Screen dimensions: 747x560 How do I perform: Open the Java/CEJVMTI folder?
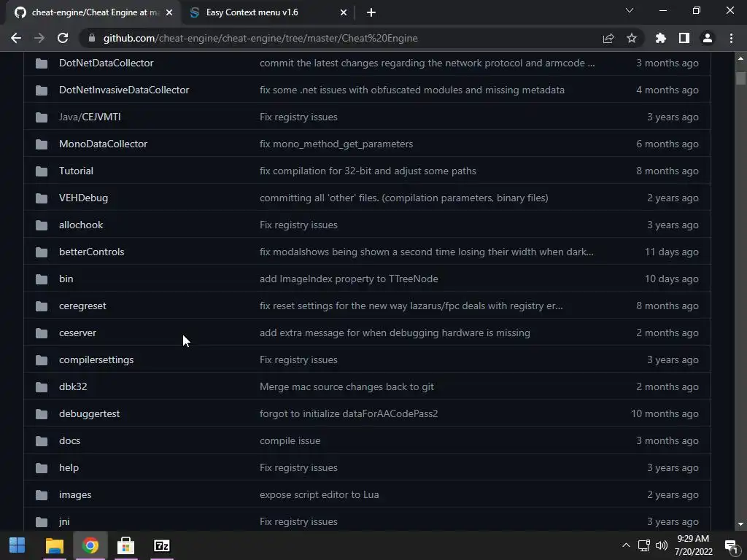pyautogui.click(x=90, y=117)
